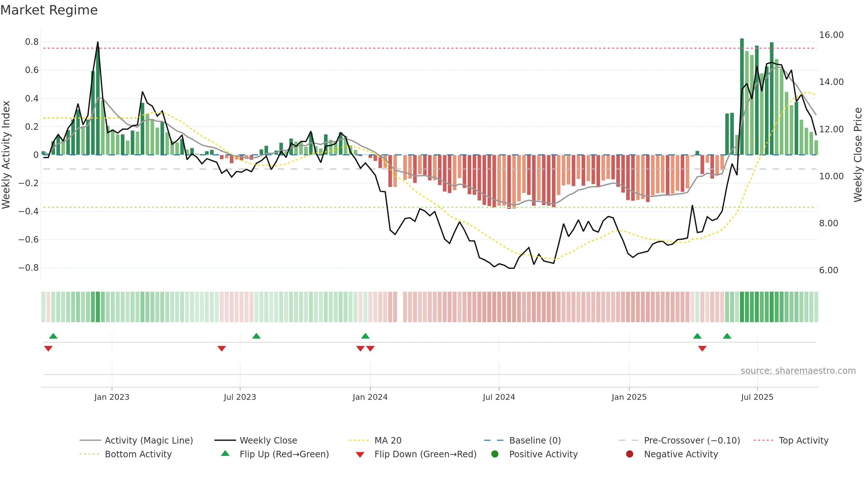Click the only red flip-down triangle in 2025
This screenshot has width=868, height=488.
(x=702, y=348)
